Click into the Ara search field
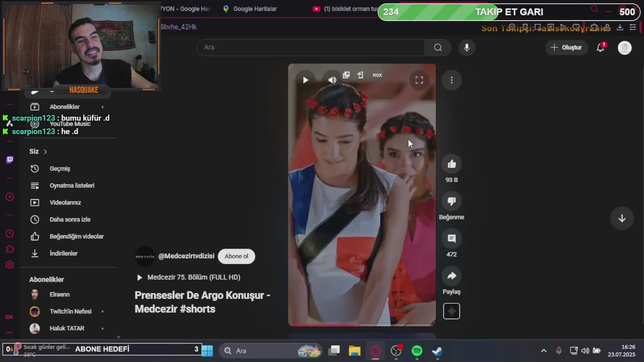 click(310, 47)
